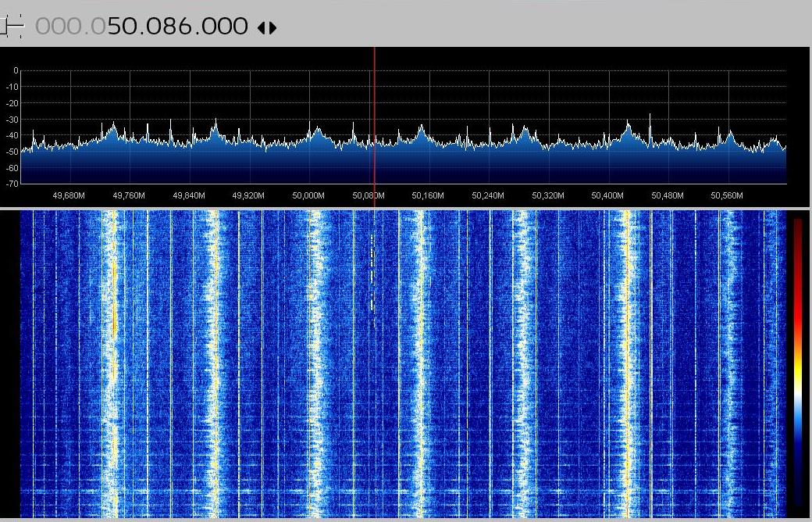
Task: Click the 50,560M frequency axis label
Action: pos(727,195)
